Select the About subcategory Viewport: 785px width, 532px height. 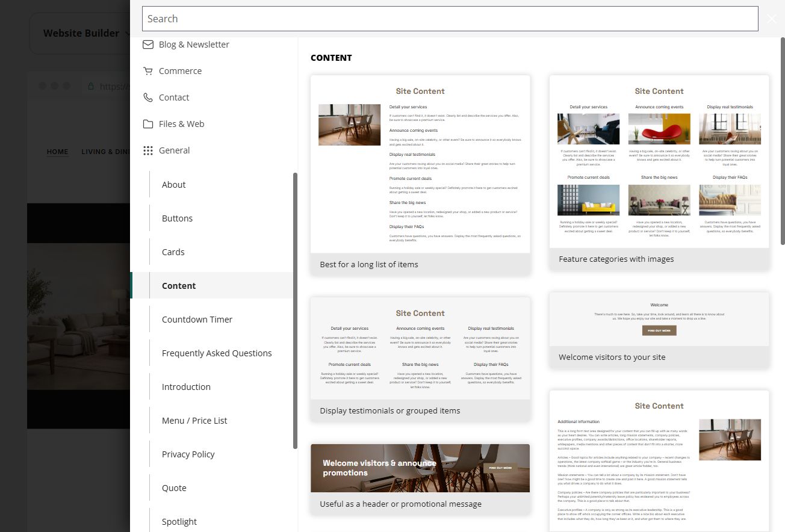pyautogui.click(x=173, y=185)
